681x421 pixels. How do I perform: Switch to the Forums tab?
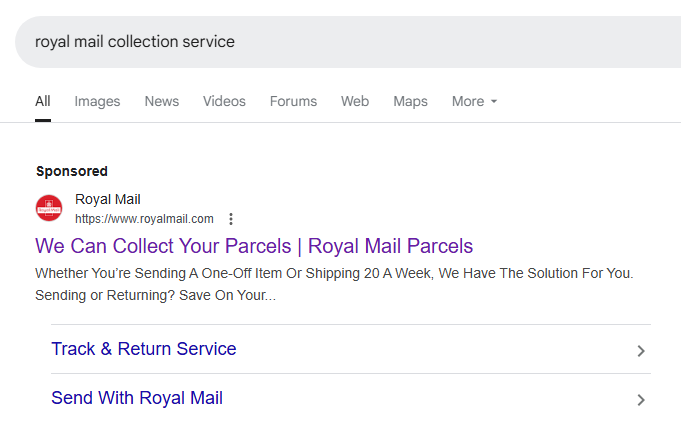click(x=293, y=101)
